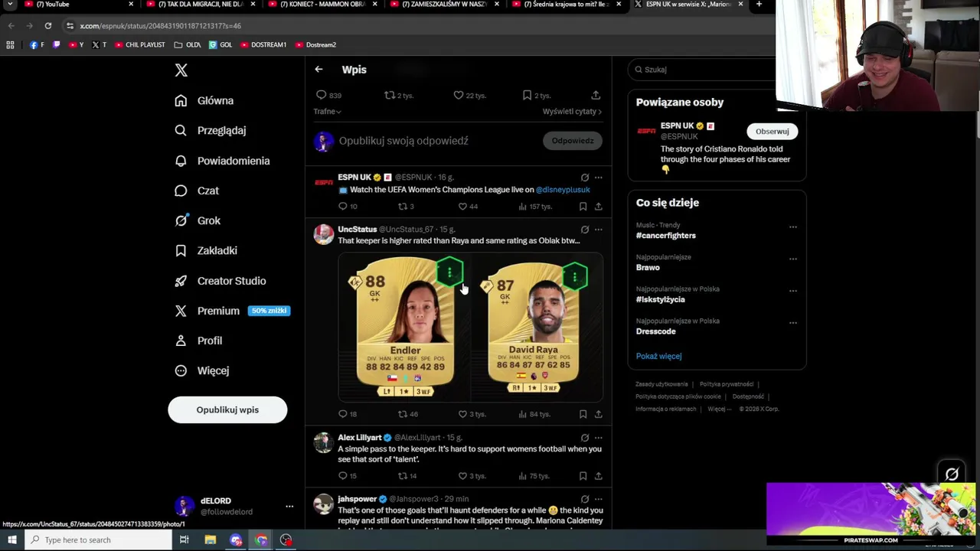Viewport: 980px width, 551px height.
Task: Reload the page in browser
Action: click(47, 25)
